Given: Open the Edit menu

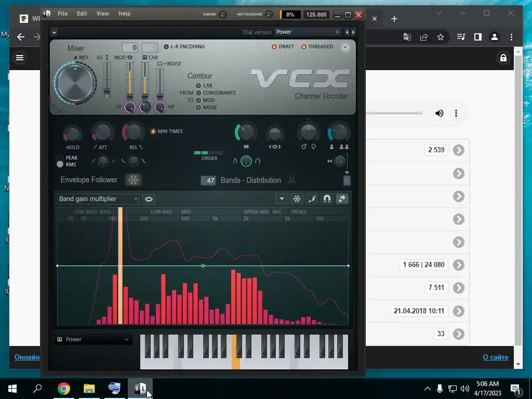Looking at the screenshot, I should pyautogui.click(x=82, y=14).
